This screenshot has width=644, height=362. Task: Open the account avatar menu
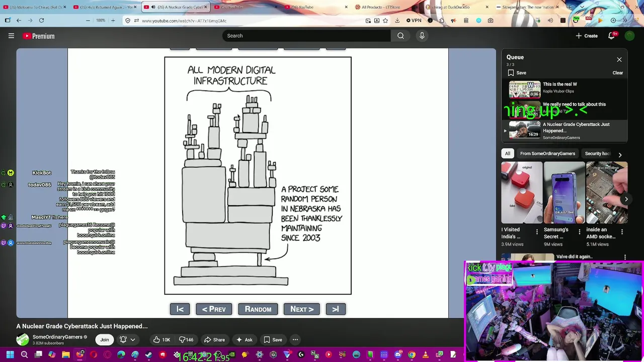coord(629,36)
